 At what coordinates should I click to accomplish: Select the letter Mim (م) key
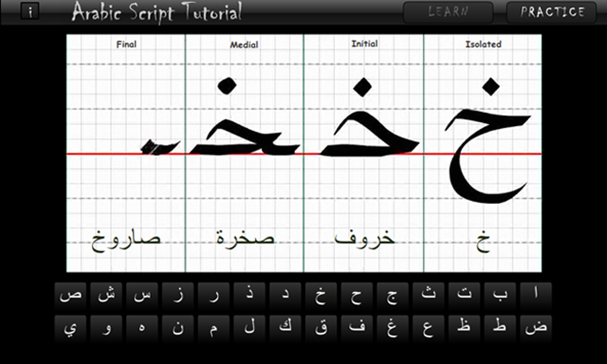tap(214, 328)
